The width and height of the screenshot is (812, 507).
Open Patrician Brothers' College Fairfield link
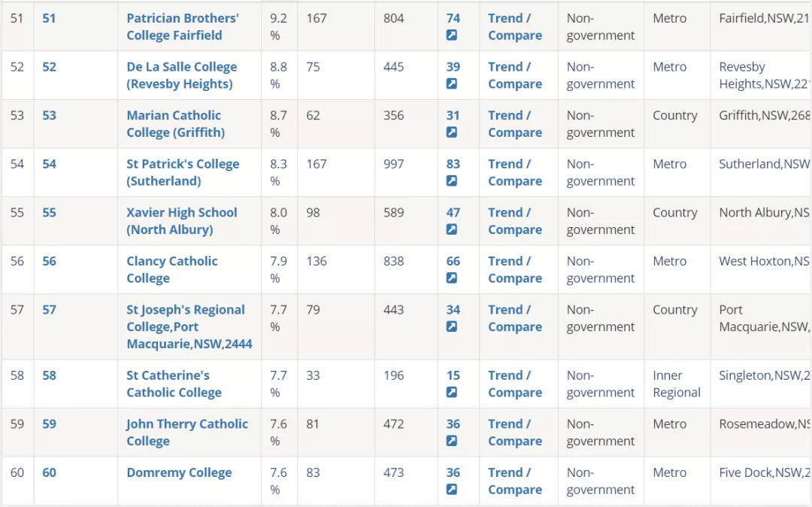182,27
